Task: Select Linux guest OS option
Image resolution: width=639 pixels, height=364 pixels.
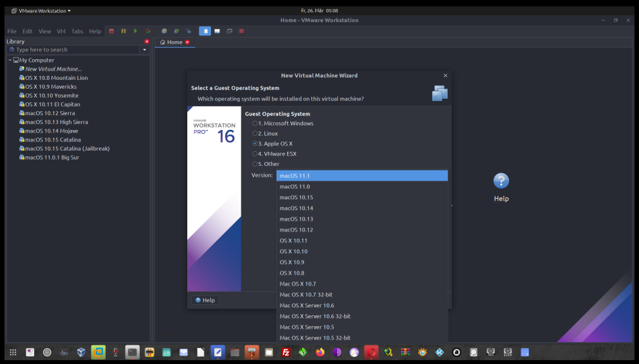Action: 265,134
